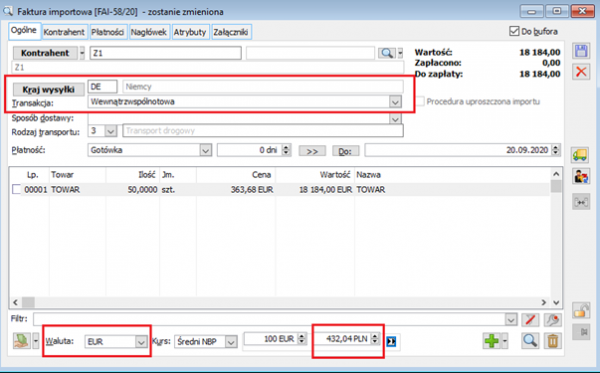Open the Waluta EUR dropdown
The width and height of the screenshot is (600, 373).
141,342
